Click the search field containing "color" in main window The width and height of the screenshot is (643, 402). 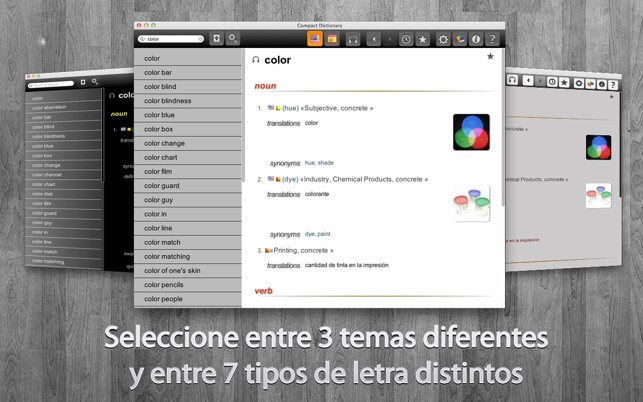pyautogui.click(x=171, y=39)
